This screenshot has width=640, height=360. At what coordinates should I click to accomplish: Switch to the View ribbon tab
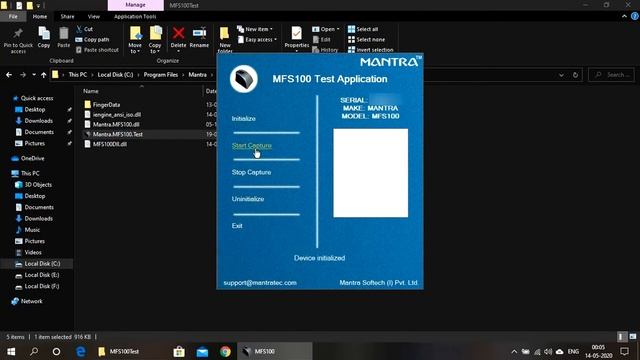93,16
